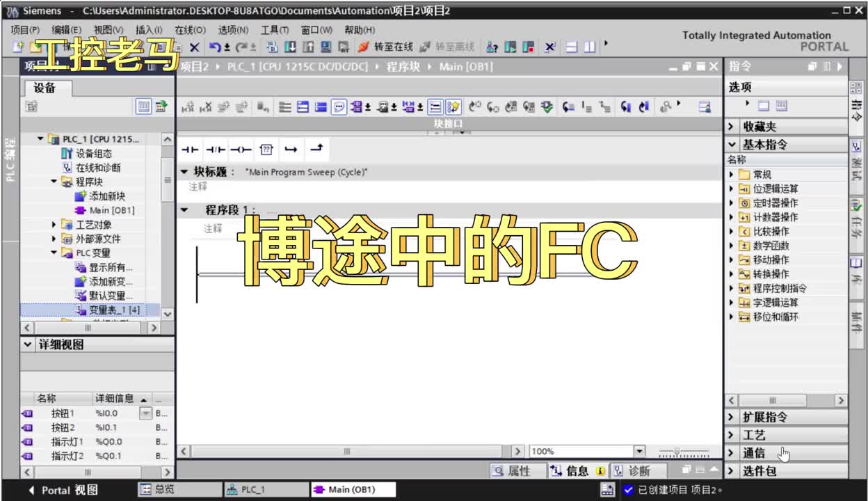Expand the Extended instructions (扩展指令) palette
The height and width of the screenshot is (501, 868).
click(x=786, y=417)
